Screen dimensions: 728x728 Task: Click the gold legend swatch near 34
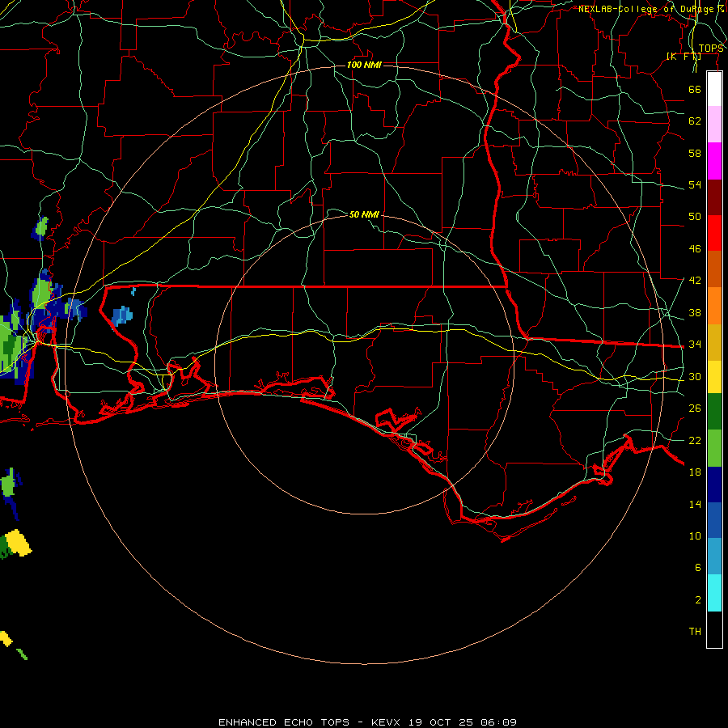coord(714,342)
